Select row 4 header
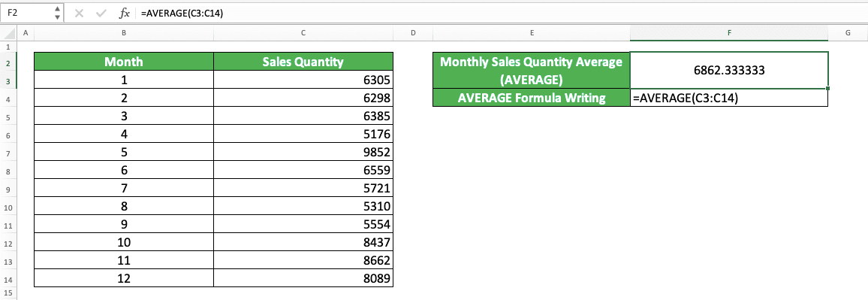The image size is (868, 300). click(x=8, y=98)
